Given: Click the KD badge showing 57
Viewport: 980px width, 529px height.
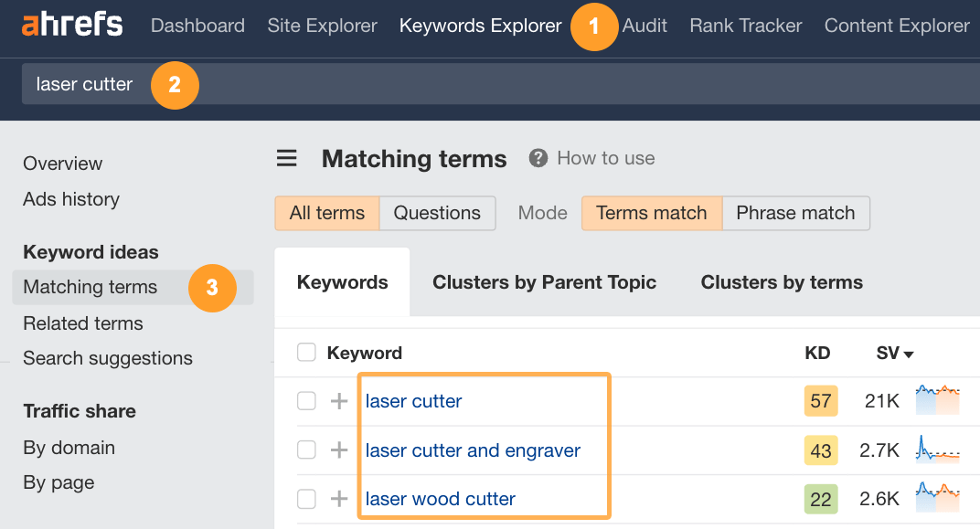Looking at the screenshot, I should (x=820, y=400).
